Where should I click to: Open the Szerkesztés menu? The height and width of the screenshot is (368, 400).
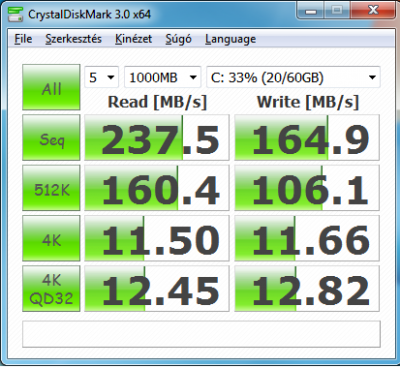pos(73,39)
